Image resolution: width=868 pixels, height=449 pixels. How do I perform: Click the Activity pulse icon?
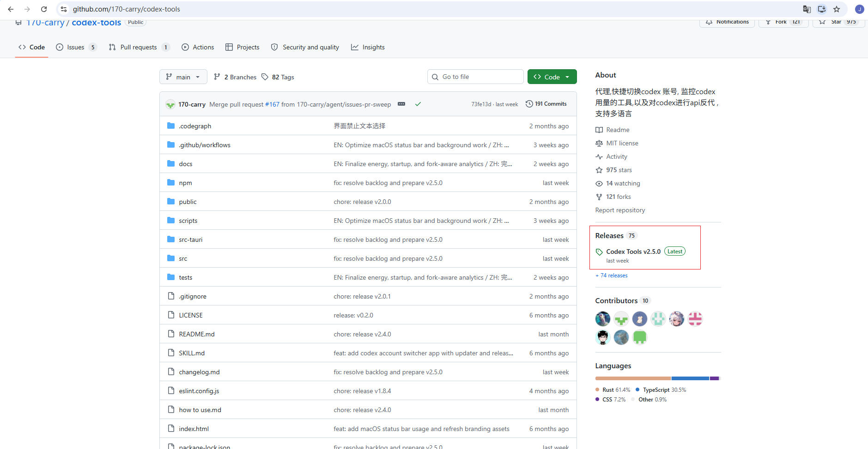click(599, 157)
